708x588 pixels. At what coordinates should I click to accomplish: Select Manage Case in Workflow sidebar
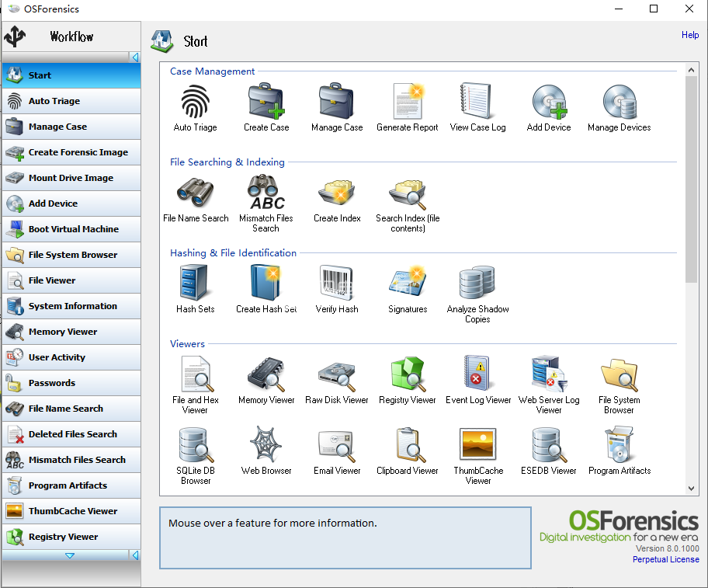click(71, 127)
